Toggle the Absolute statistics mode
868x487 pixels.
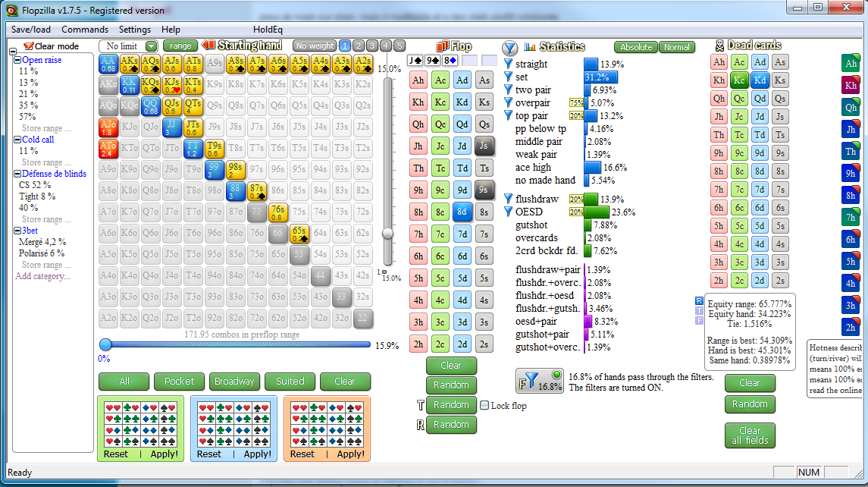point(635,47)
